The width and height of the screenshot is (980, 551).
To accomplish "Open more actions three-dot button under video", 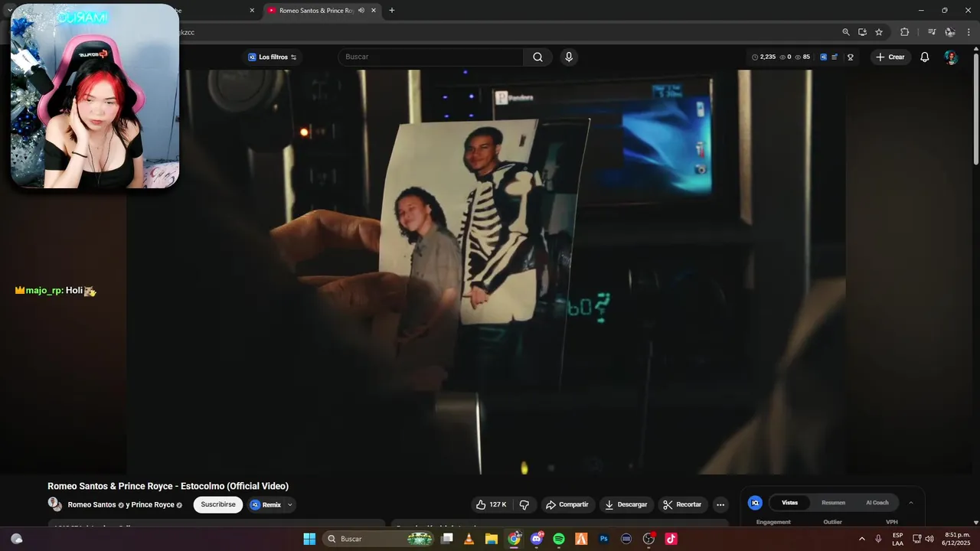I will pyautogui.click(x=720, y=505).
